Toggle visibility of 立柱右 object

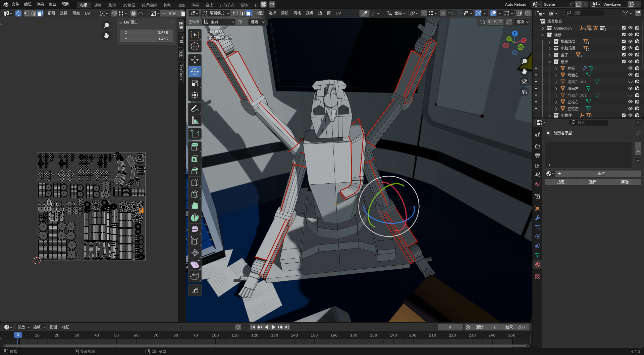pyautogui.click(x=630, y=102)
